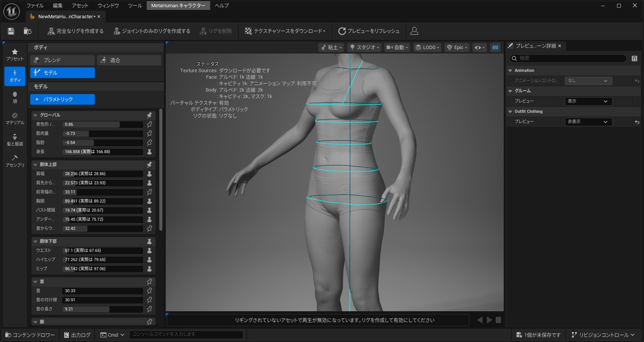The image size is (644, 342).
Task: Collapse the グローバル section
Action: pyautogui.click(x=35, y=115)
